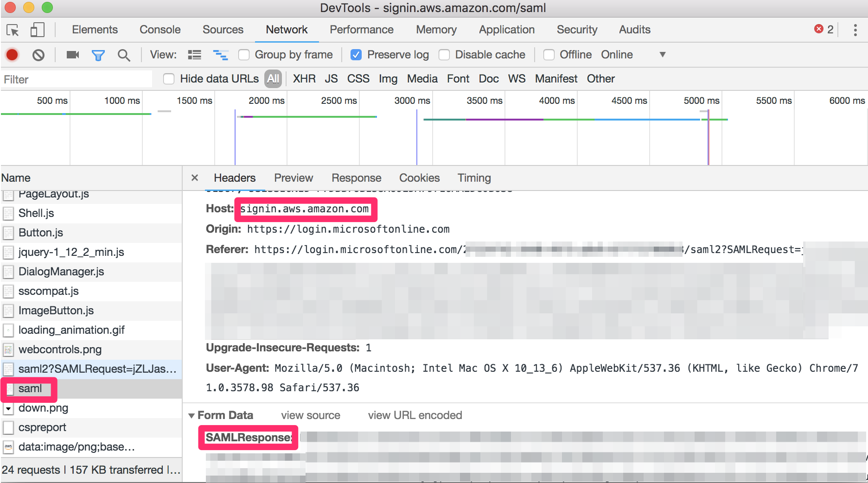
Task: Click the Name column header
Action: (x=91, y=178)
